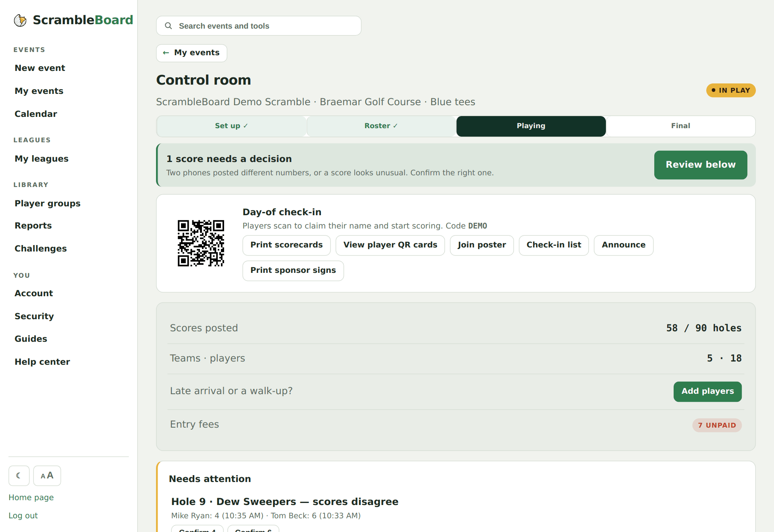Open My events in sidebar
The height and width of the screenshot is (532, 774).
[39, 91]
